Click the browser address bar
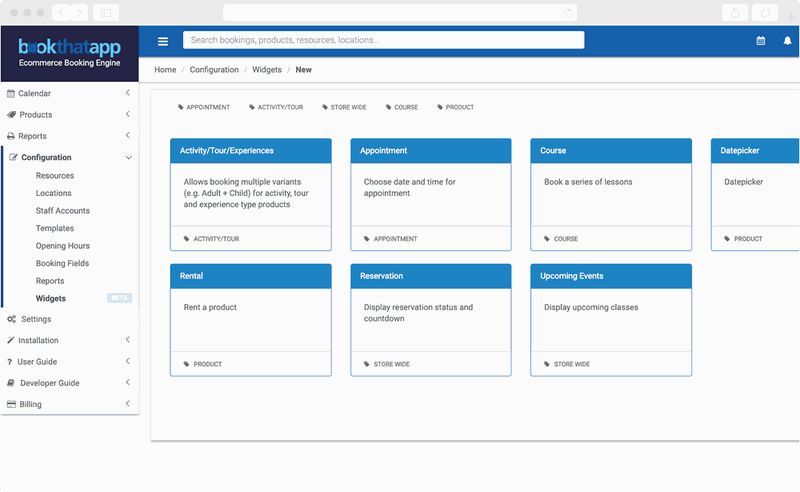The height and width of the screenshot is (492, 800). tap(400, 13)
